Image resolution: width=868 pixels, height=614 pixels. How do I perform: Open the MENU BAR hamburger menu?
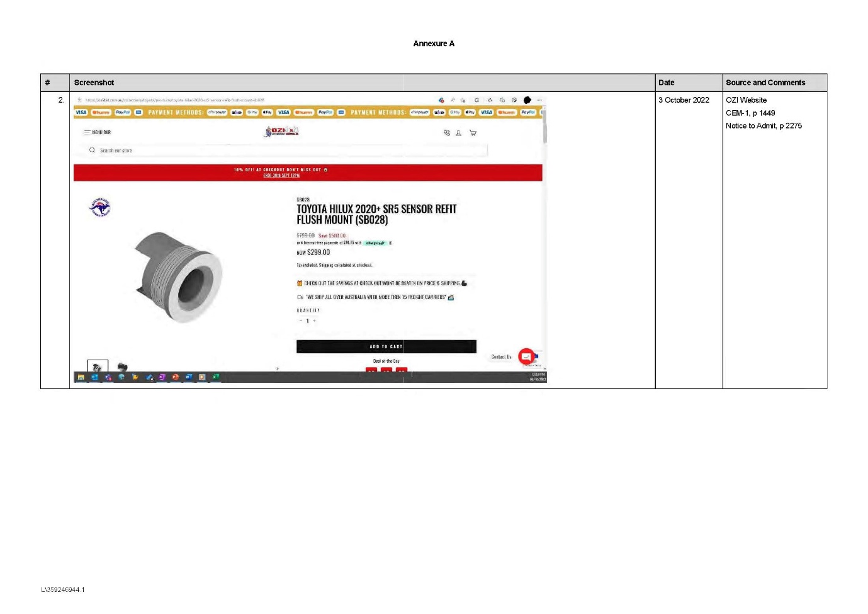[x=97, y=132]
